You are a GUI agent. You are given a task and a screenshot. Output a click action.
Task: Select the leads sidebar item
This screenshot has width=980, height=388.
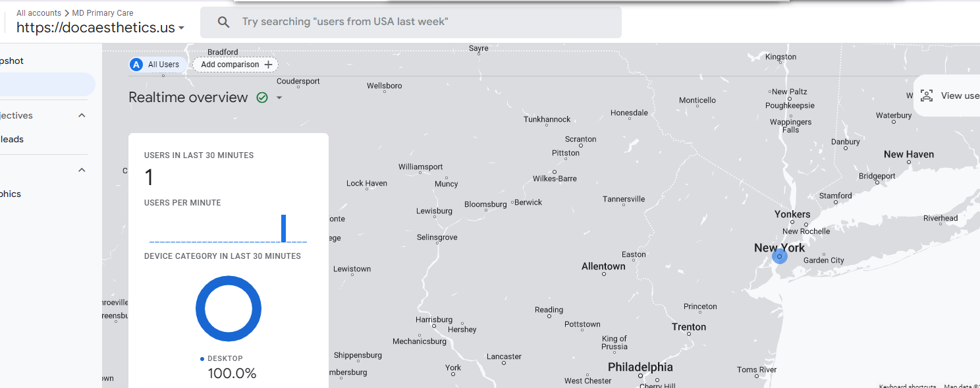pyautogui.click(x=12, y=139)
